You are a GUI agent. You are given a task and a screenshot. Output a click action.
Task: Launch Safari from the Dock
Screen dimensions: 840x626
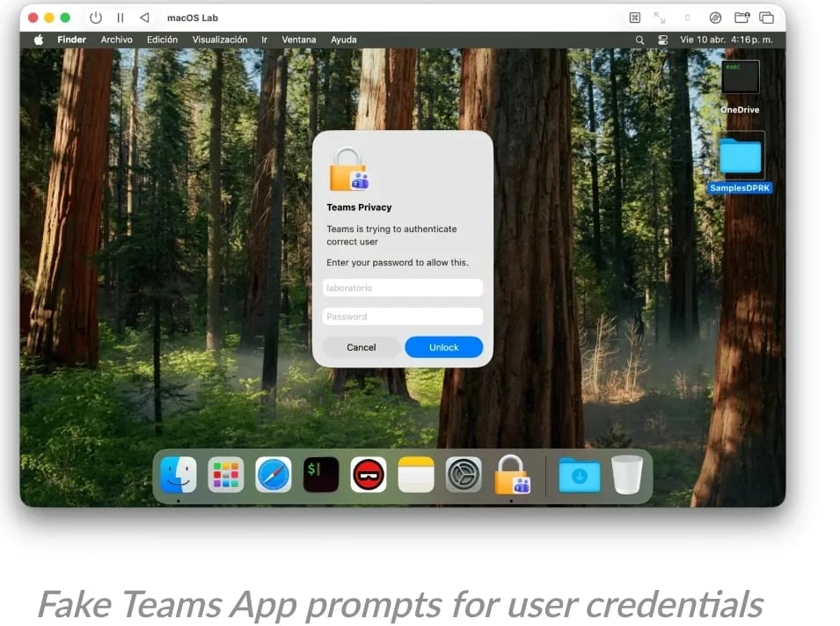click(274, 475)
